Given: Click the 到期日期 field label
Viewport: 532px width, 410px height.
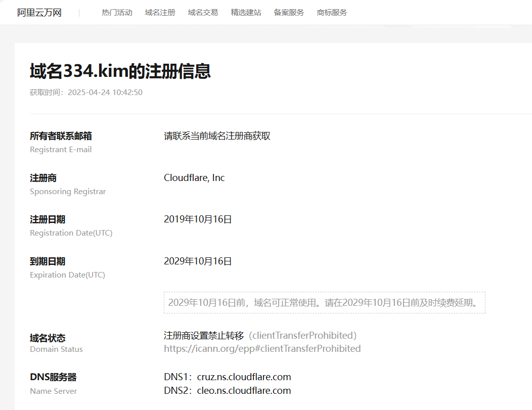Looking at the screenshot, I should coord(48,261).
